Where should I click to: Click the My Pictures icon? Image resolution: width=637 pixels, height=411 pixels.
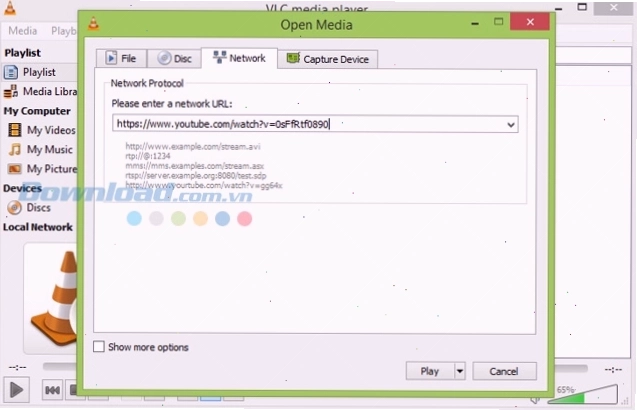15,169
